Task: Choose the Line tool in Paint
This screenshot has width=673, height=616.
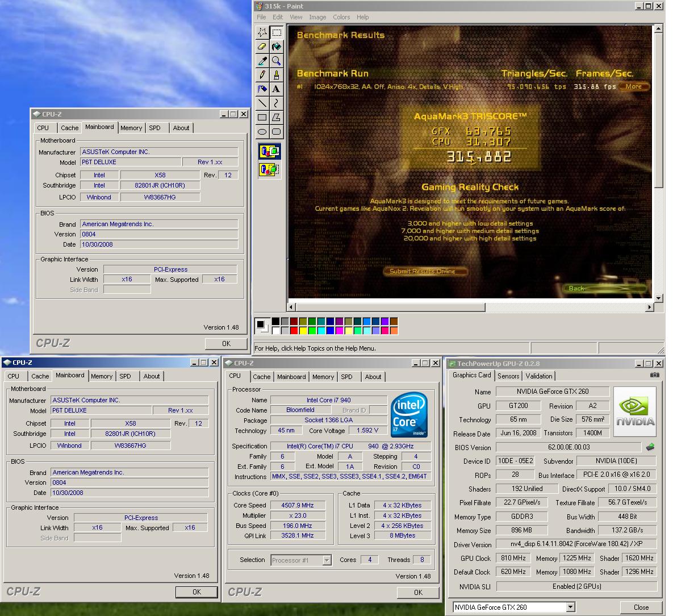Action: (x=262, y=103)
